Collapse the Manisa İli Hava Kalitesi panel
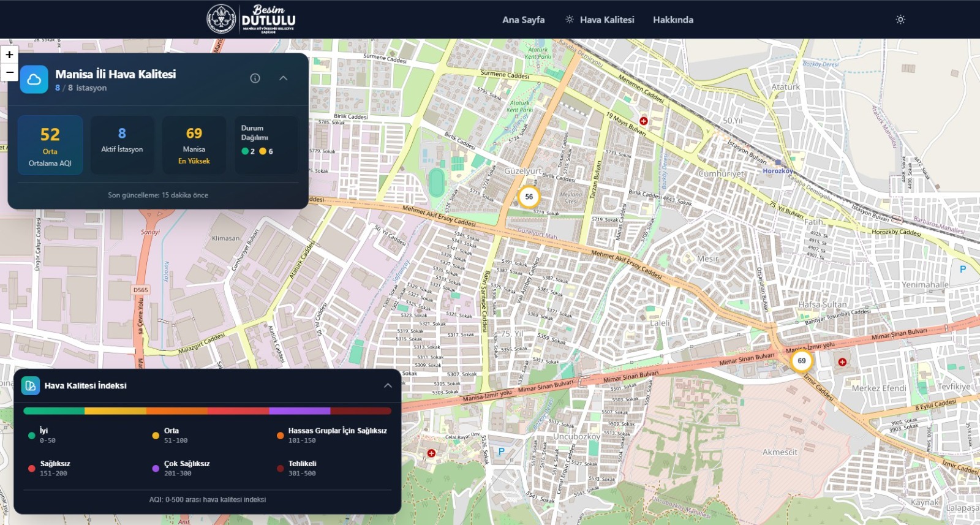Screen dimensions: 980x525 coord(283,78)
